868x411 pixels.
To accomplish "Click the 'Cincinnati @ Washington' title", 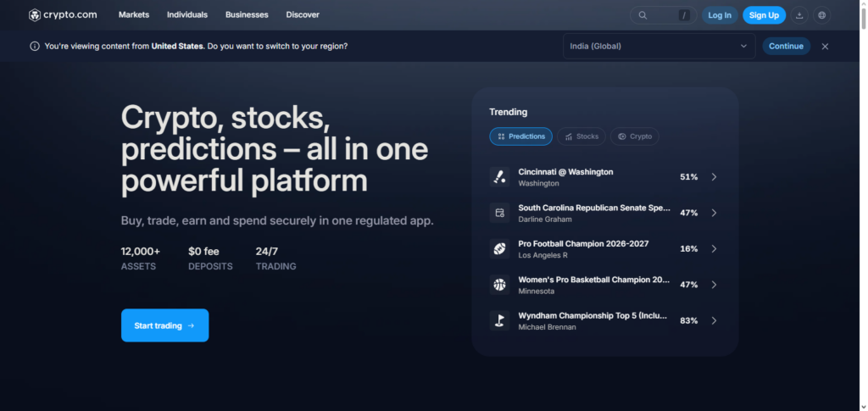I will point(565,172).
